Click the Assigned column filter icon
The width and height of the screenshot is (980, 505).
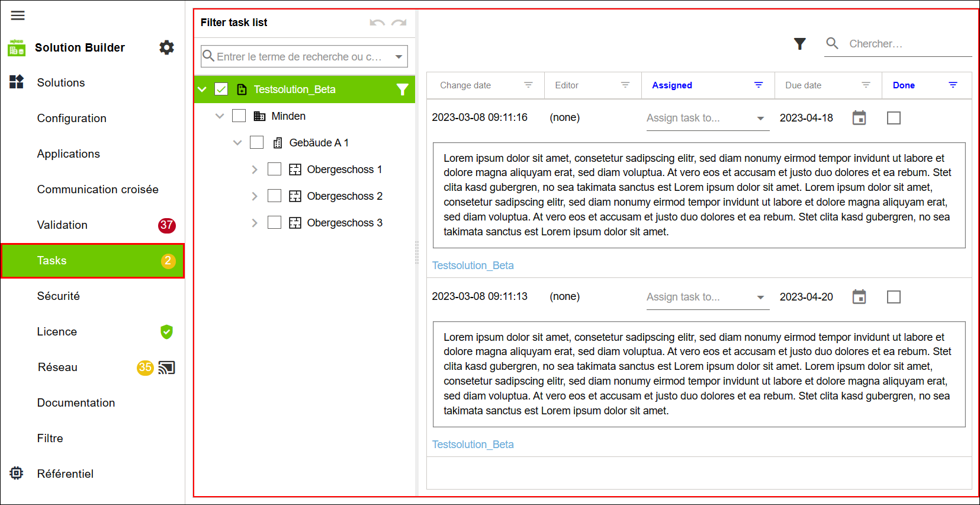coord(759,85)
